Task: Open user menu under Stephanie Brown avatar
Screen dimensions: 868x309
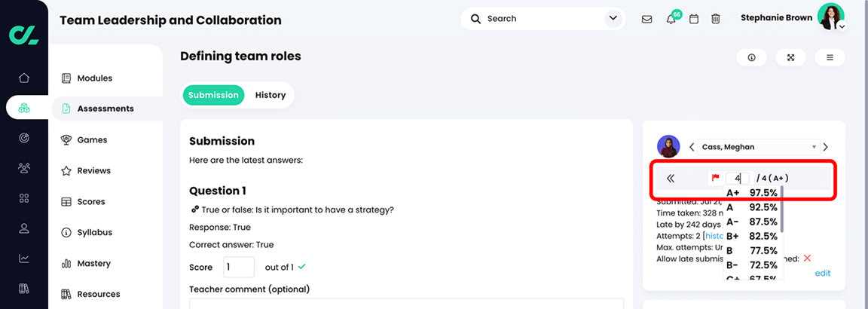Action: (x=842, y=26)
